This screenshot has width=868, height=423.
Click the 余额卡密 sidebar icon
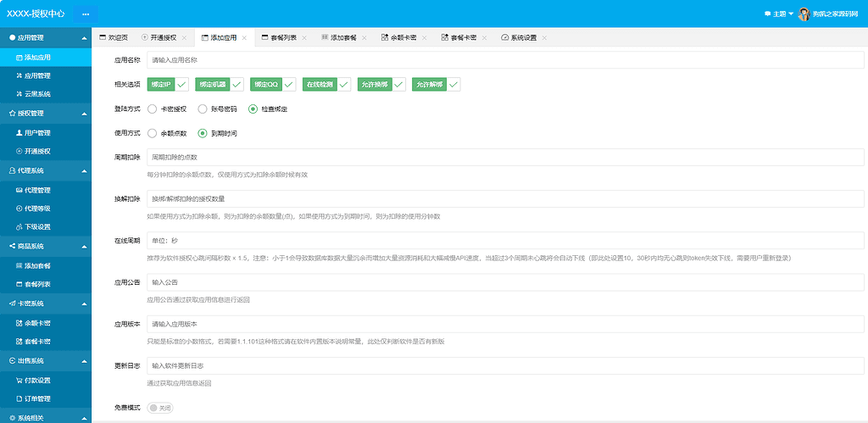(x=19, y=323)
